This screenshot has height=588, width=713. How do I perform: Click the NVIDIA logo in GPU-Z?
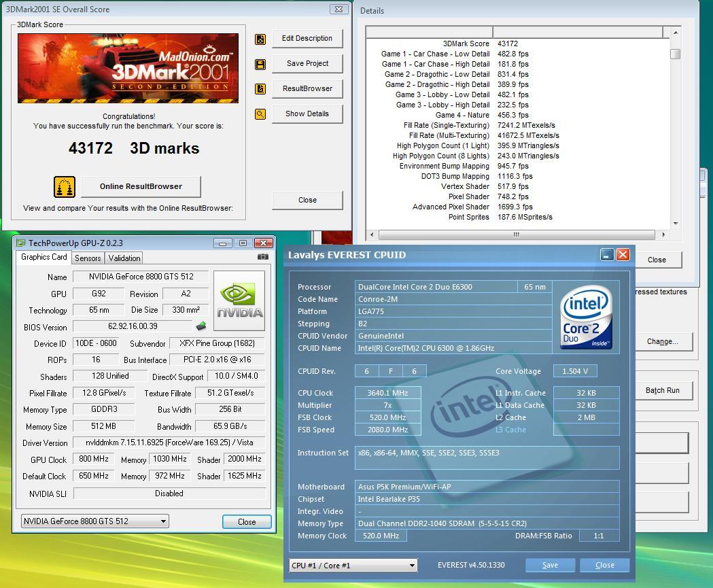(239, 300)
